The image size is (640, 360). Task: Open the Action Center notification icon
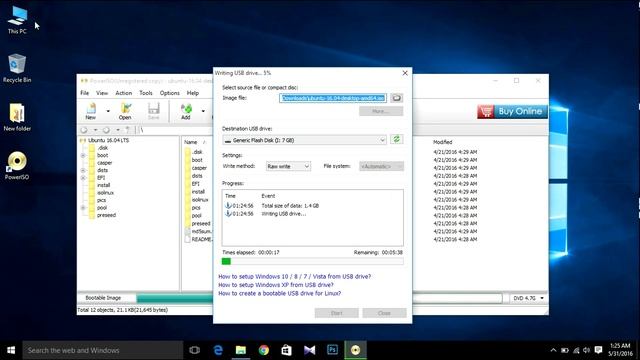(598, 350)
